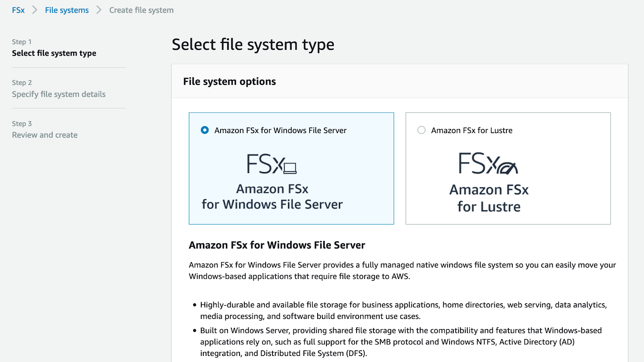This screenshot has height=362, width=644.
Task: Click the chevron before Create file system
Action: click(99, 10)
